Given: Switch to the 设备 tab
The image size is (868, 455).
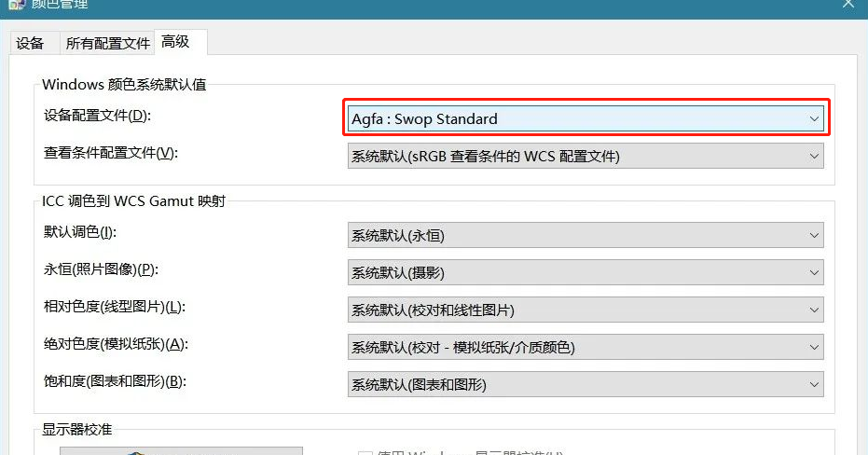Looking at the screenshot, I should pyautogui.click(x=30, y=43).
